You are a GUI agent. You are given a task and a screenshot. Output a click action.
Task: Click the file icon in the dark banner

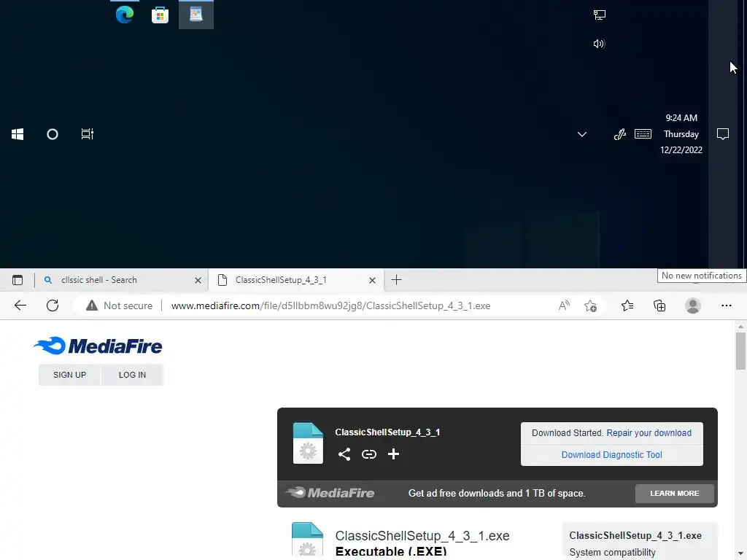coord(308,443)
